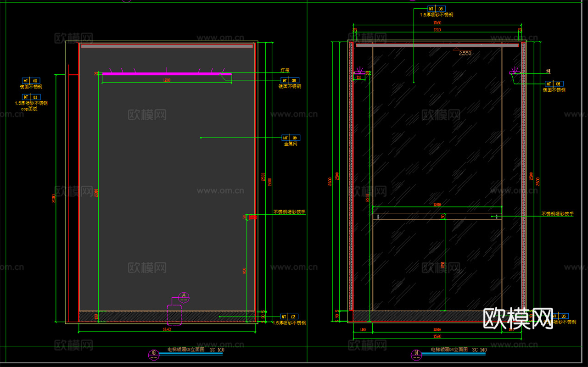Click the MT 03 tag above cop面板

[x=31, y=97]
